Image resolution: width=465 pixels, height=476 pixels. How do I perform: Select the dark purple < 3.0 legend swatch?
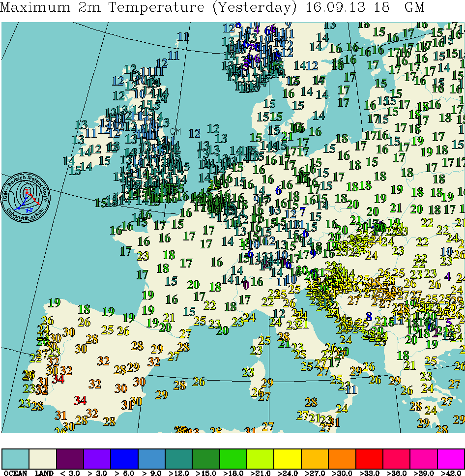tap(70, 458)
